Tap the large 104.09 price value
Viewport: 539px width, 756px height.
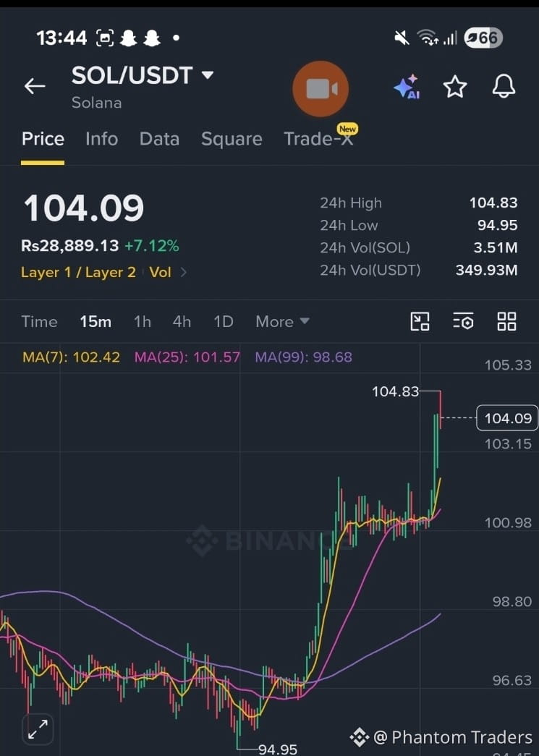(x=84, y=209)
